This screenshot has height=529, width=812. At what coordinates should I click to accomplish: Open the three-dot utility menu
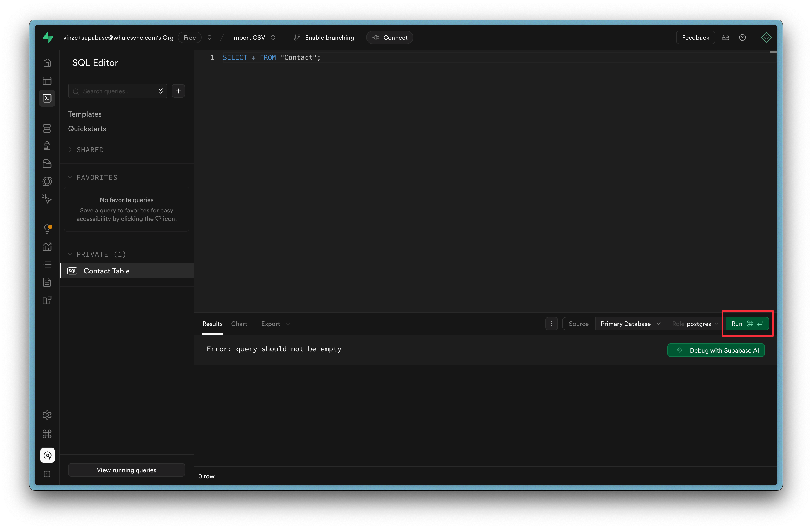coord(552,324)
